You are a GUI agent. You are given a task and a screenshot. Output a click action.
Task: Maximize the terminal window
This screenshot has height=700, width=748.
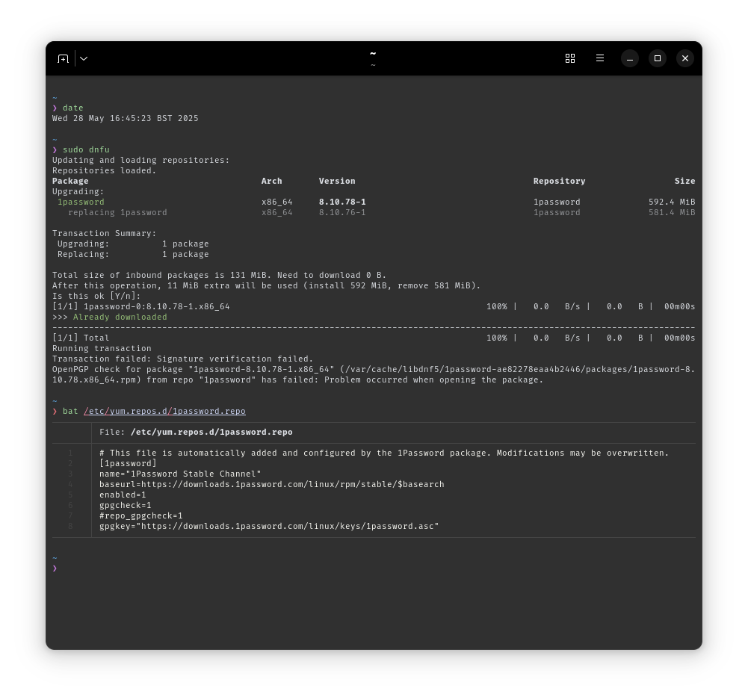[658, 58]
